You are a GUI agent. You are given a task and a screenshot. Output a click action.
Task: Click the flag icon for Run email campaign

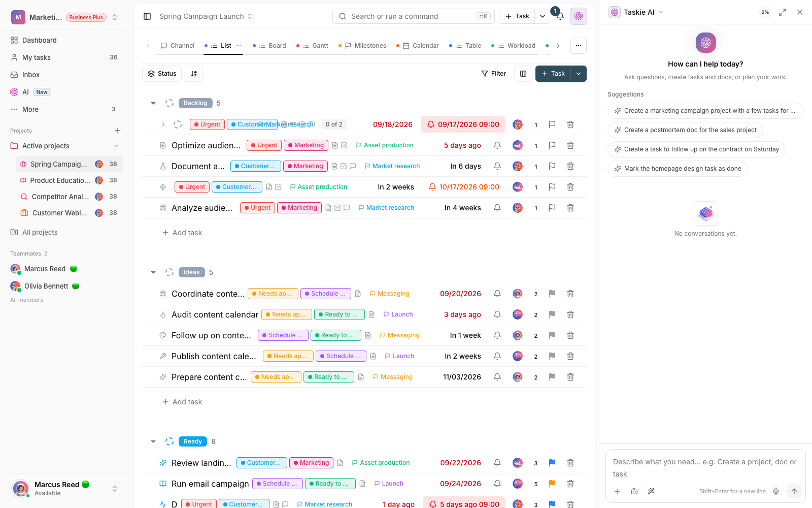552,484
